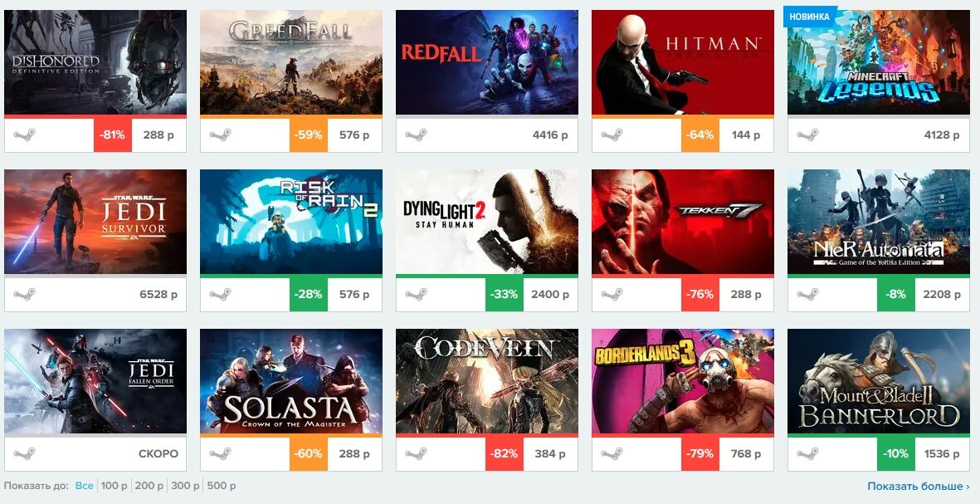Open the GreedFall game thumbnail
This screenshot has width=980, height=504.
(291, 62)
